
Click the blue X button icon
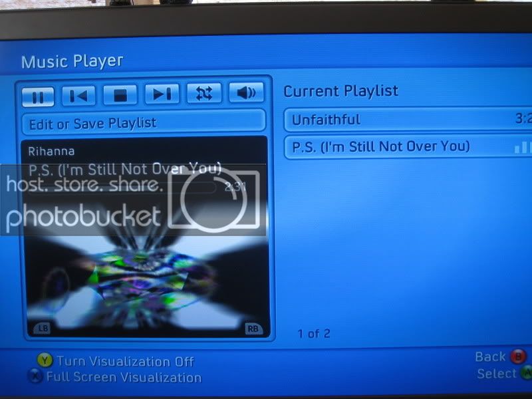coord(35,376)
